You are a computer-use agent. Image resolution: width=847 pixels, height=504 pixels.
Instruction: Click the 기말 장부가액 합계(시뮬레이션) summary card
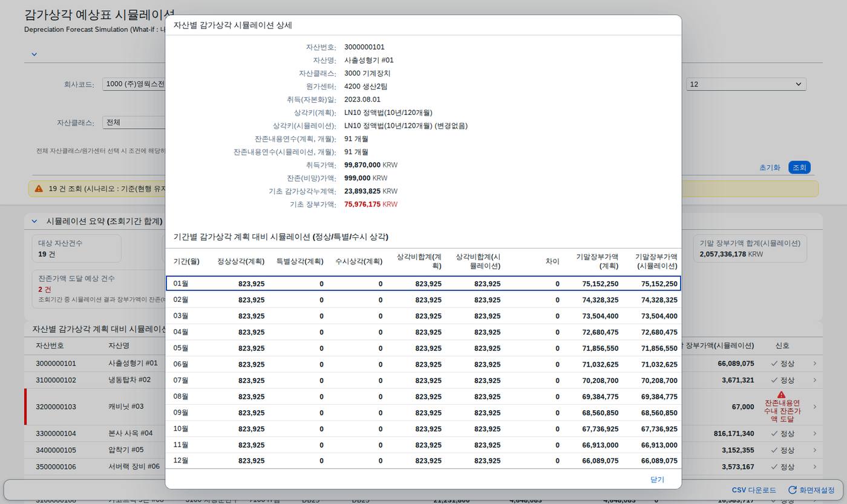pyautogui.click(x=750, y=249)
